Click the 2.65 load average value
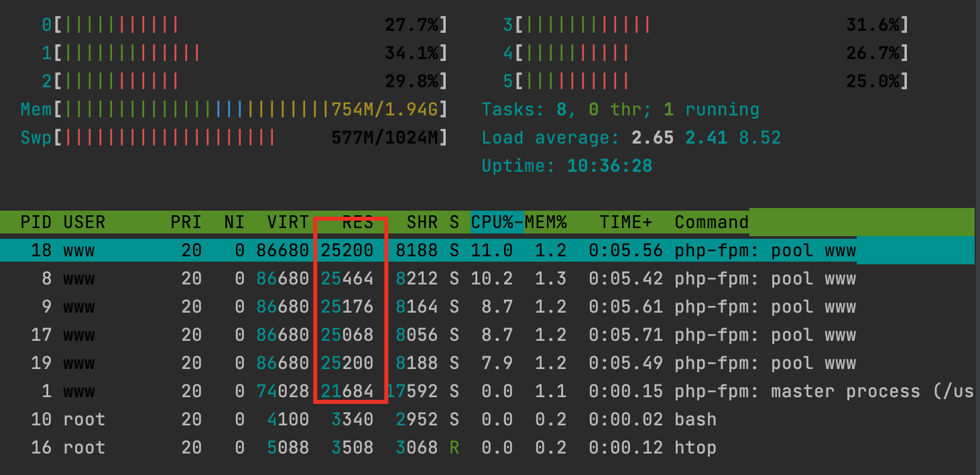Screen dimensions: 980x475 tap(653, 138)
